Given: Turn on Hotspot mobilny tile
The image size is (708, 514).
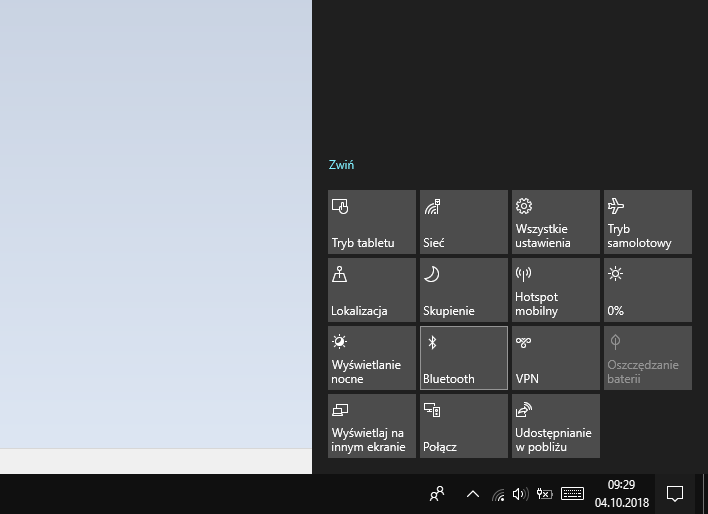Looking at the screenshot, I should point(555,290).
